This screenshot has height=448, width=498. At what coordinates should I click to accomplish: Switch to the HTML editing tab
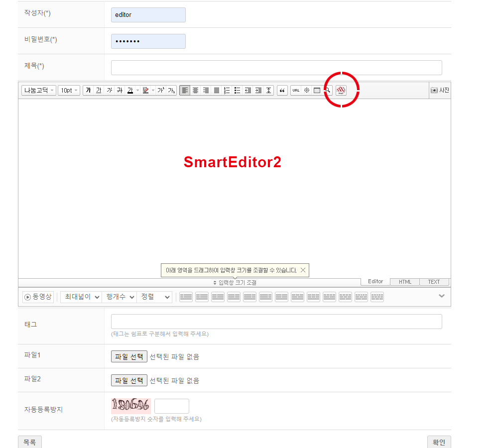[405, 282]
